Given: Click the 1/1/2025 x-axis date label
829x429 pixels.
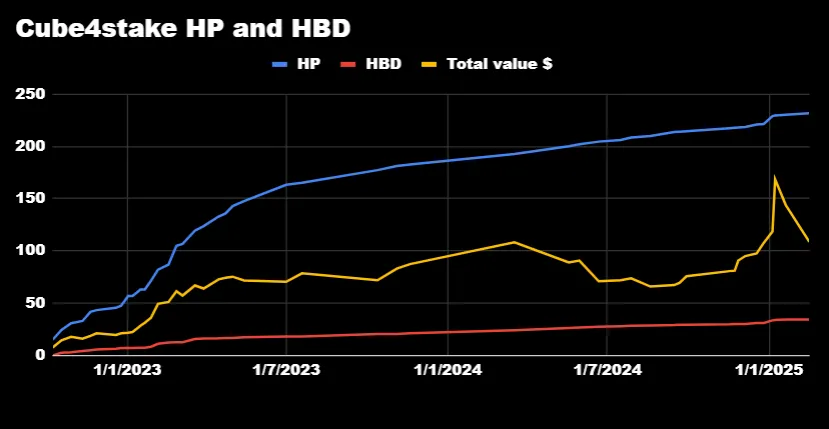Looking at the screenshot, I should [769, 370].
